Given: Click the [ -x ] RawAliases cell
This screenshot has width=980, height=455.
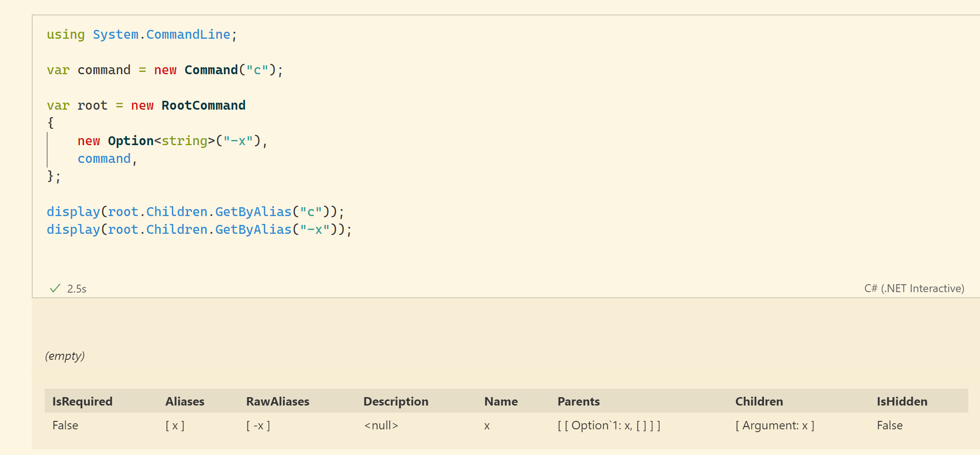Looking at the screenshot, I should (258, 426).
